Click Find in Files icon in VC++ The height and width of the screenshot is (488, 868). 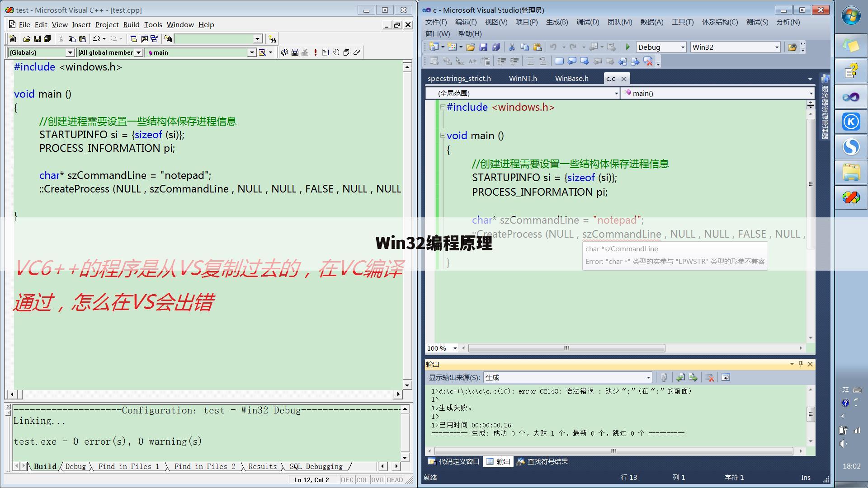[x=168, y=39]
